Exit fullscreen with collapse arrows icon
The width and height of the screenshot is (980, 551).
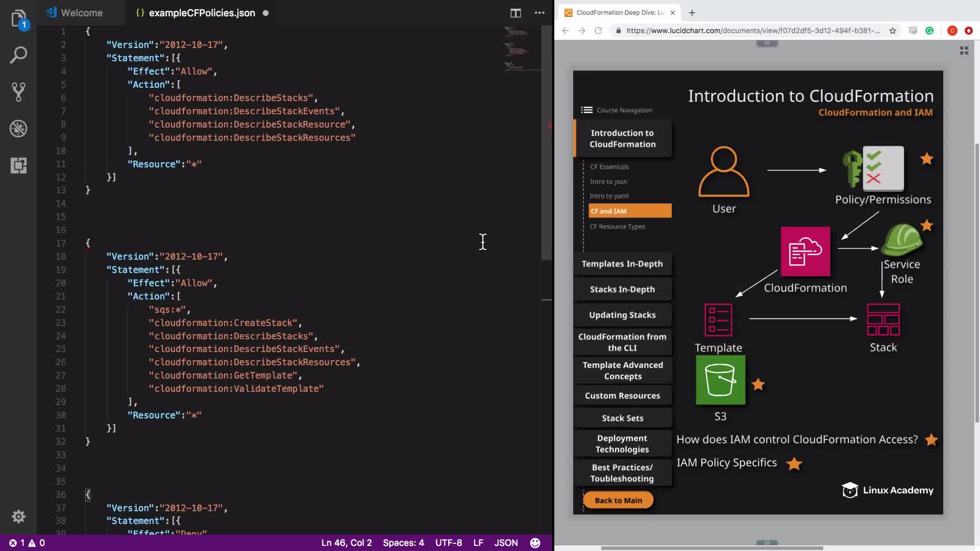click(x=964, y=51)
